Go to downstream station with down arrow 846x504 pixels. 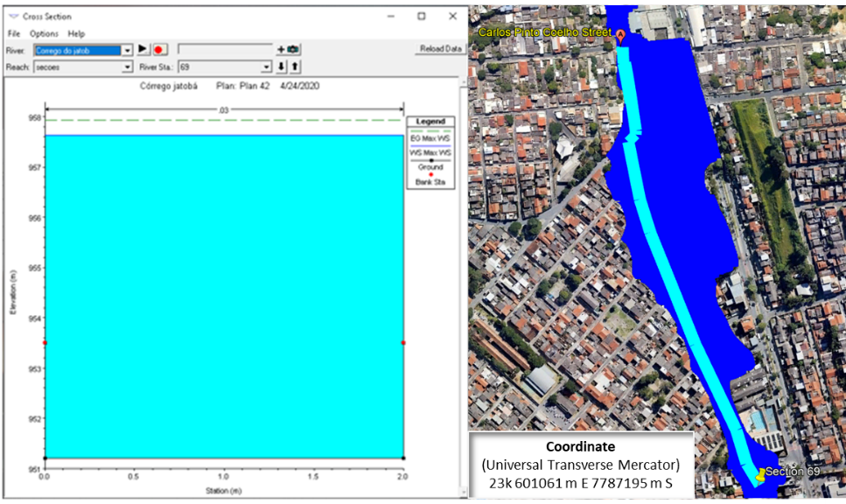(x=282, y=66)
